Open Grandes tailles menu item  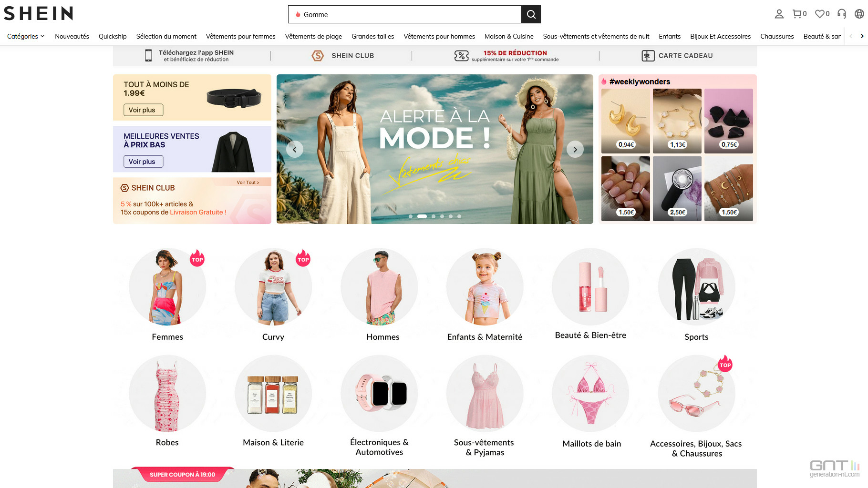tap(373, 36)
